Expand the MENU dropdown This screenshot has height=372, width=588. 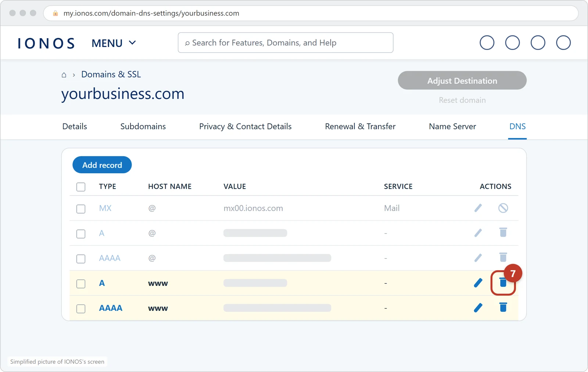coord(114,43)
